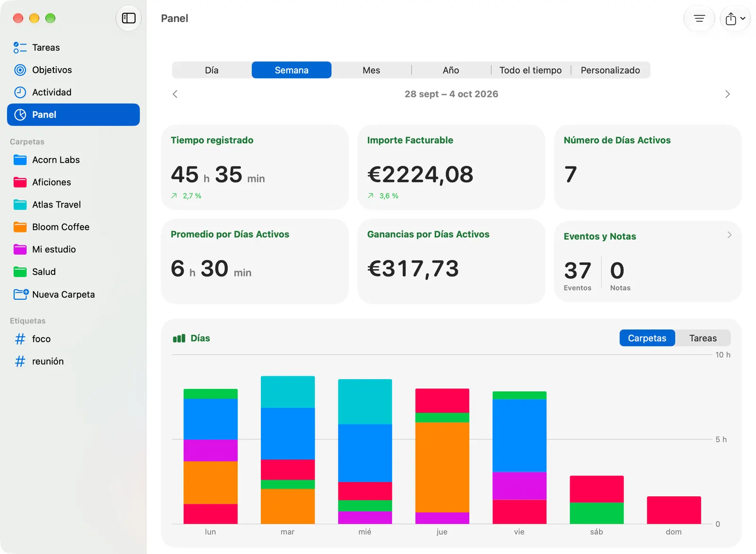756x554 pixels.
Task: Click the orange segment in jue bar
Action: [x=442, y=467]
